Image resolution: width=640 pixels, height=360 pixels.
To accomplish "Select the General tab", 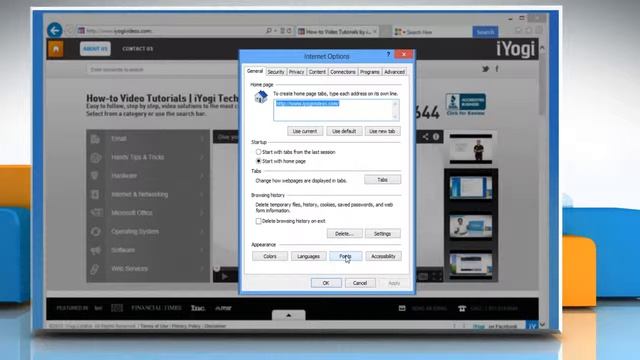I will point(255,71).
